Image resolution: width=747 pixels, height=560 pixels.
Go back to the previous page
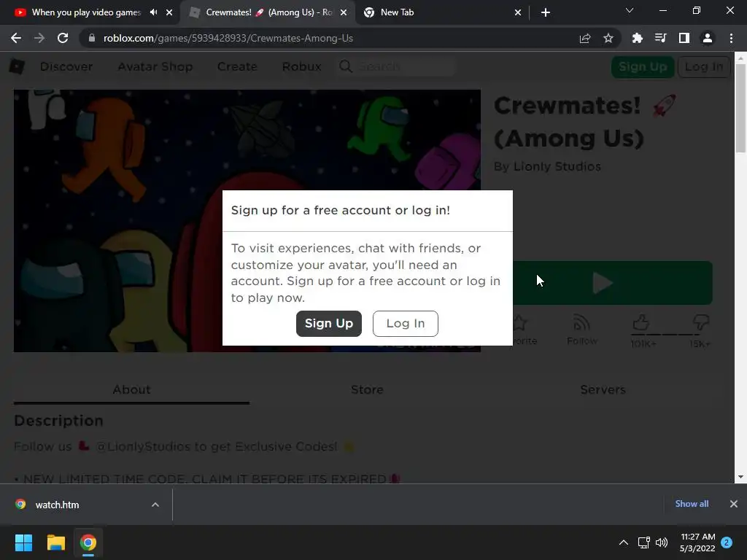tap(16, 38)
